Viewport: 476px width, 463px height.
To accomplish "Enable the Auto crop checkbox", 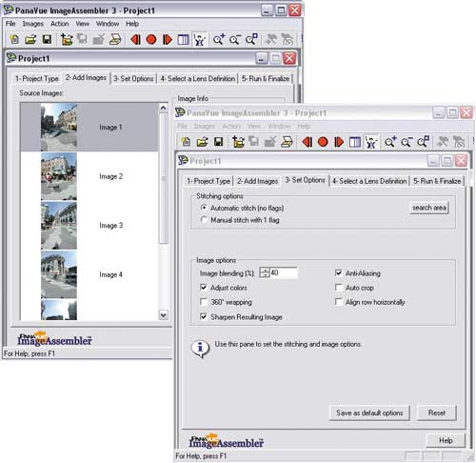I will click(x=339, y=288).
